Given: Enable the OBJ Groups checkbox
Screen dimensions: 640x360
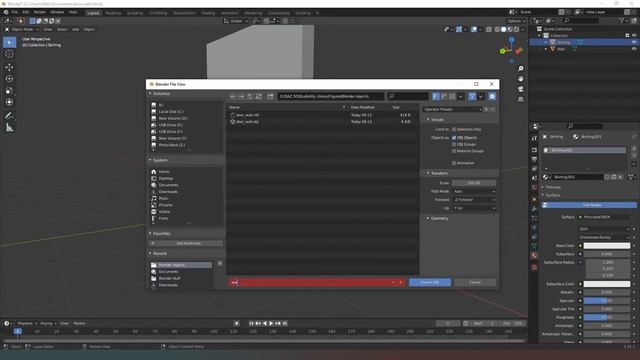Looking at the screenshot, I should [x=454, y=144].
